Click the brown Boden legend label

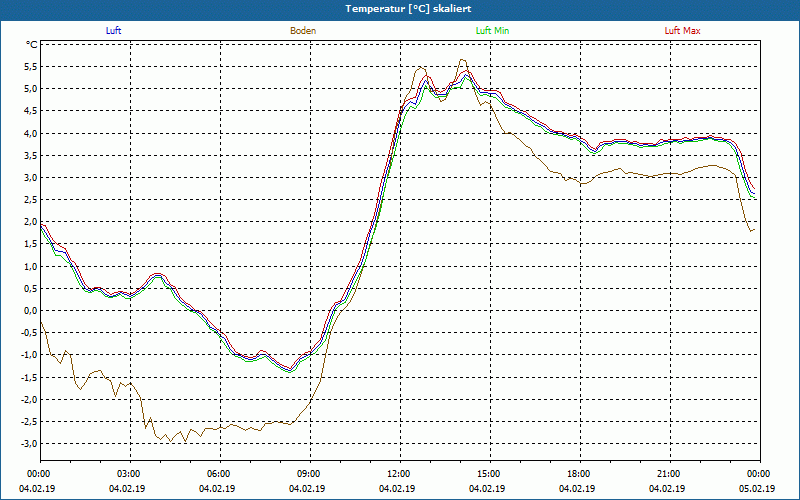click(x=303, y=31)
